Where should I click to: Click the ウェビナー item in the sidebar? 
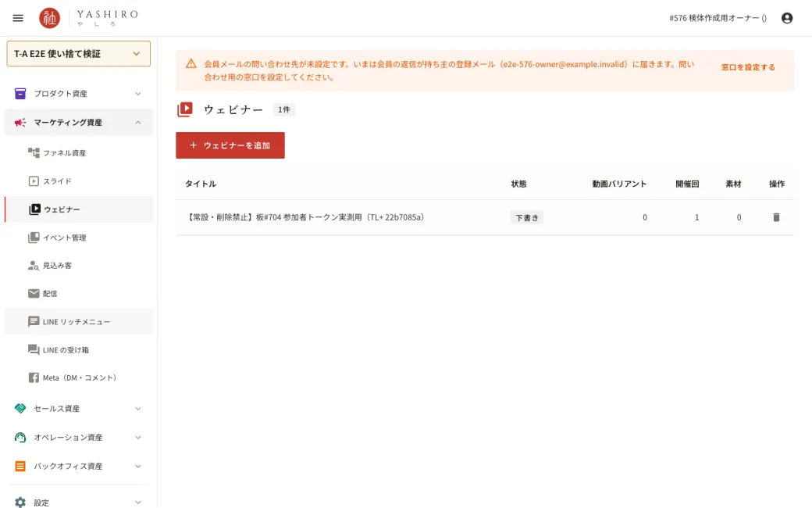click(x=79, y=209)
